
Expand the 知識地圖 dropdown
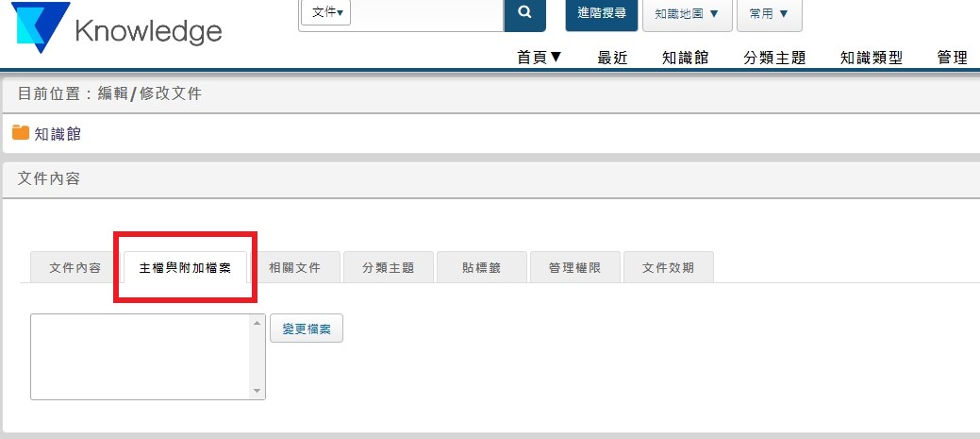(x=687, y=14)
